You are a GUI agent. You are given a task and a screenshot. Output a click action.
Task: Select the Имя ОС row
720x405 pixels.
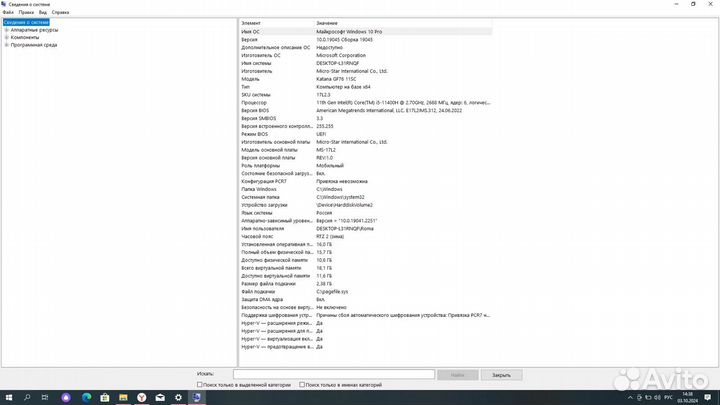point(366,32)
